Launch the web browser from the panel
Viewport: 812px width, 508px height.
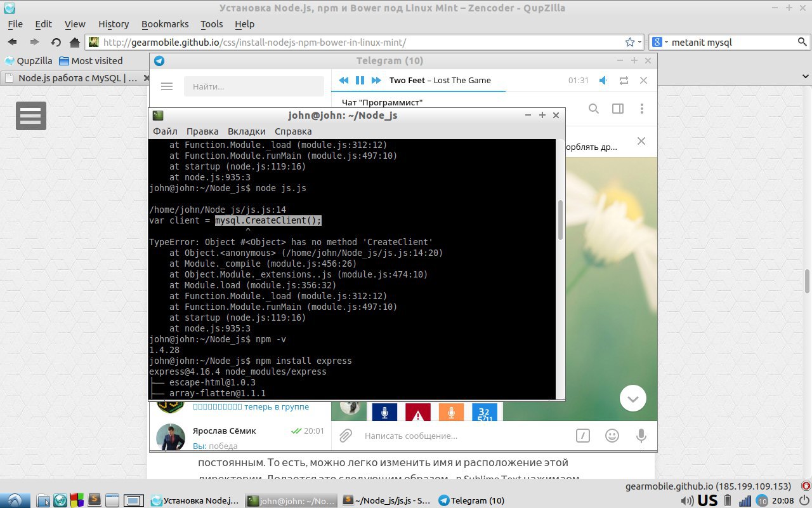point(60,500)
